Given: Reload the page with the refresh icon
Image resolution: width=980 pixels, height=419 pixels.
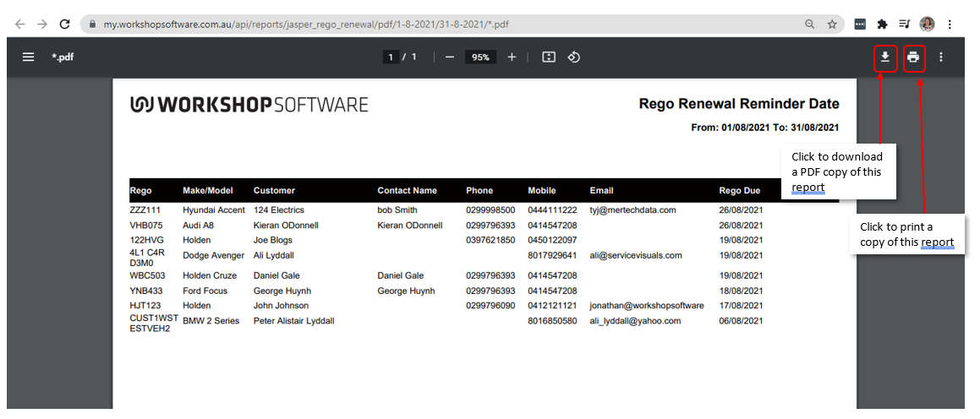Looking at the screenshot, I should tap(64, 24).
